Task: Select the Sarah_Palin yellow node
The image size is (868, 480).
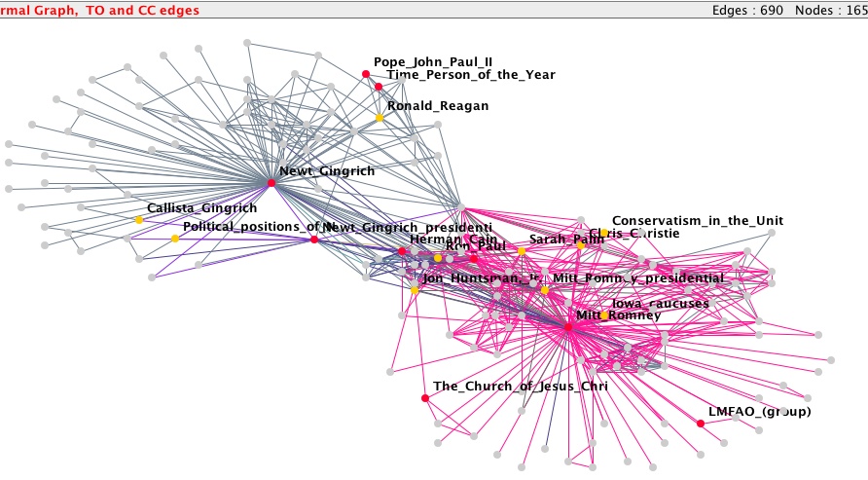Action: click(x=521, y=251)
